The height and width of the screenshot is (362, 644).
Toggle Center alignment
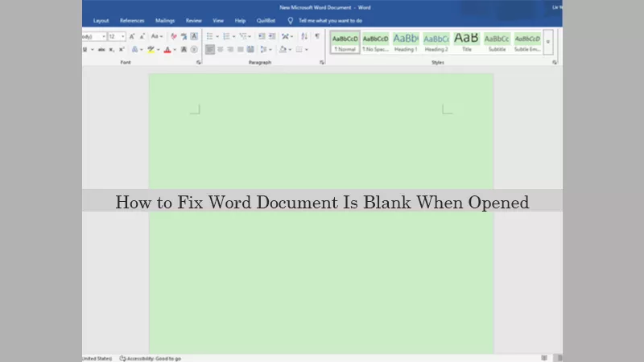click(x=220, y=50)
